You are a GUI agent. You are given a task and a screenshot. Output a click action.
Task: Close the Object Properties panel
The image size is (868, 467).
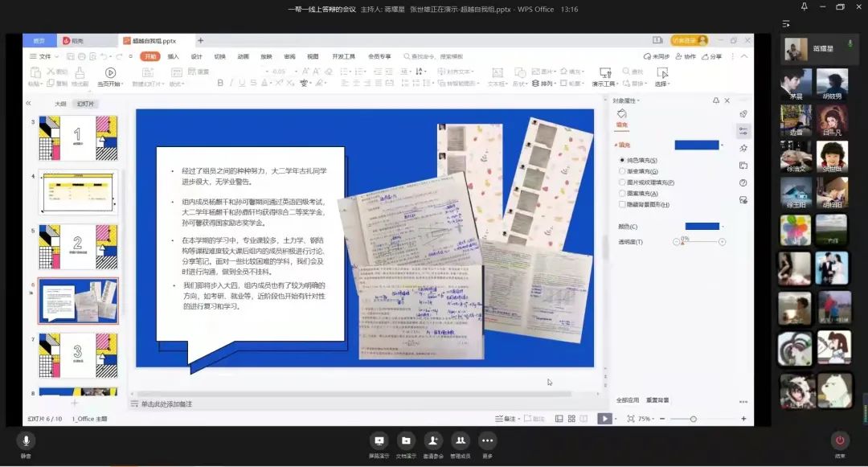coord(727,100)
